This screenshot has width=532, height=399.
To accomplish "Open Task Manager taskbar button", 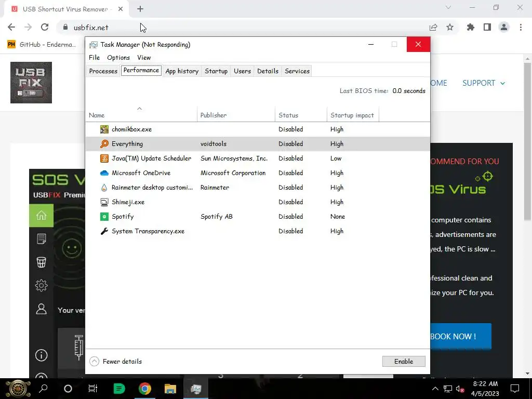I will [x=196, y=389].
